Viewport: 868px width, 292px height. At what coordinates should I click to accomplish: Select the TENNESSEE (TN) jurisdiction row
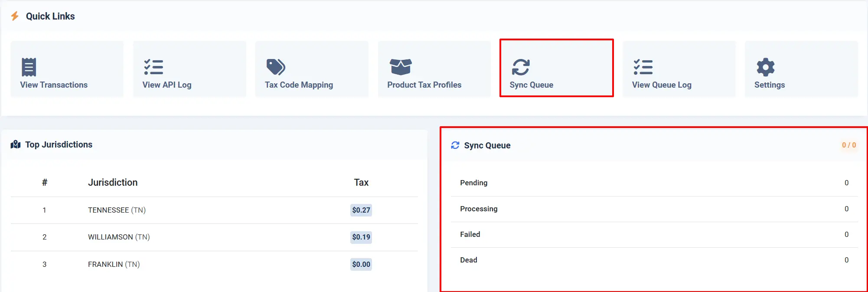(x=214, y=210)
